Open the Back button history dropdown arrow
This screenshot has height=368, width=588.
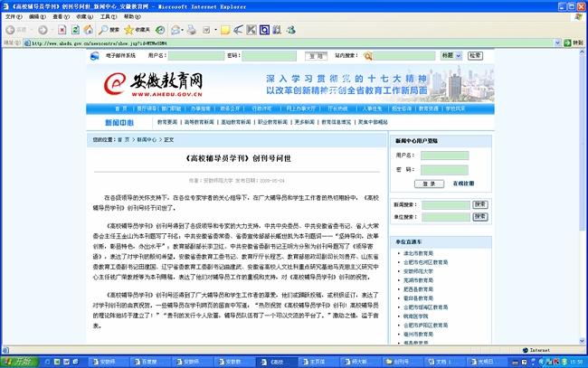coord(32,30)
